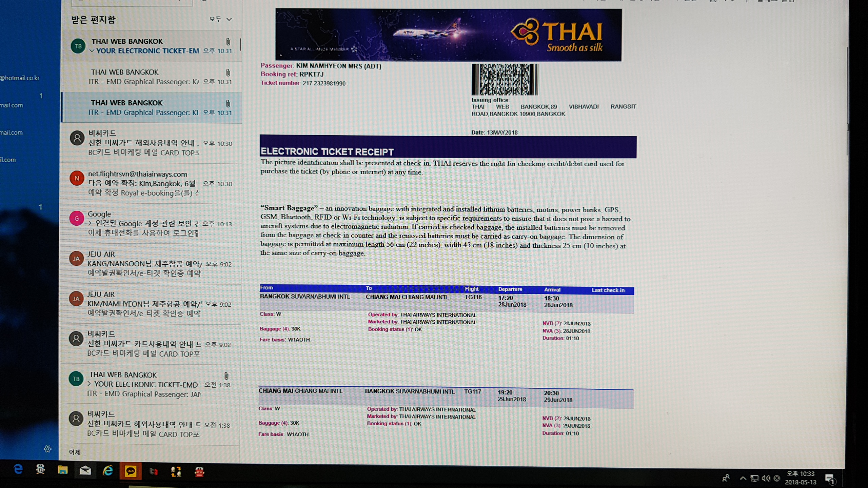Click the THAI Smooth as silk banner

point(449,35)
